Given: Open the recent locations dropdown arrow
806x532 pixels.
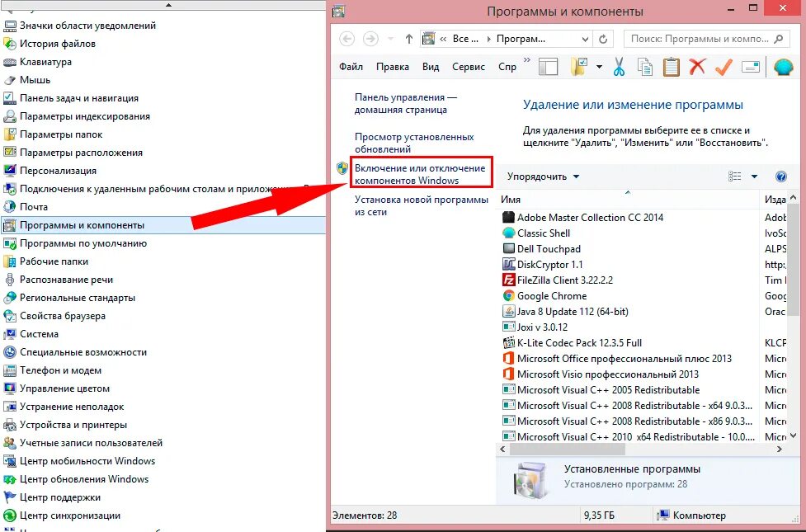Looking at the screenshot, I should (x=390, y=39).
